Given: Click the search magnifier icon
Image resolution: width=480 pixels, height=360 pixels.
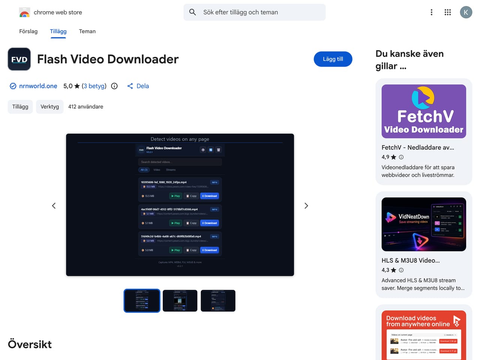Looking at the screenshot, I should coord(192,12).
